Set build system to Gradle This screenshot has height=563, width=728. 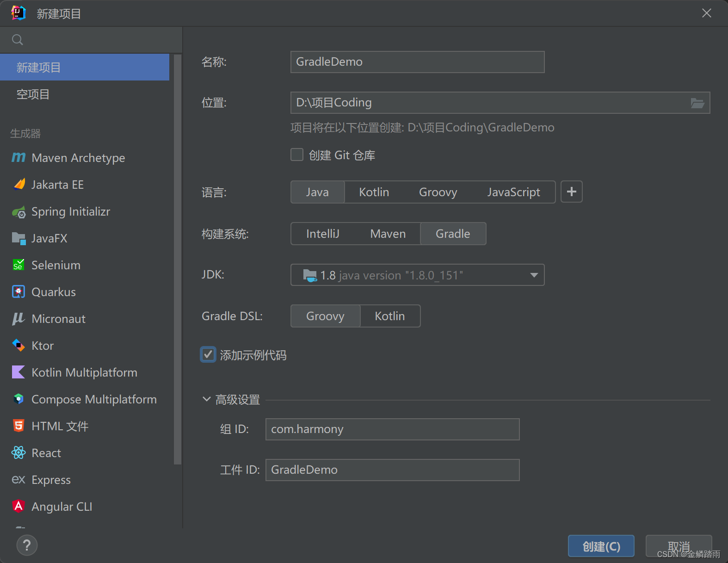tap(453, 234)
